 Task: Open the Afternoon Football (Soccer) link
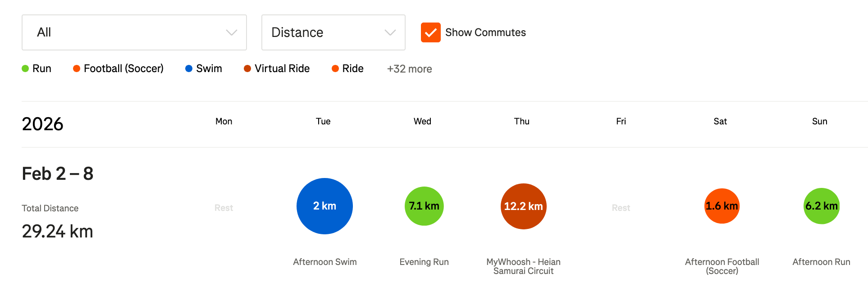coord(722,266)
